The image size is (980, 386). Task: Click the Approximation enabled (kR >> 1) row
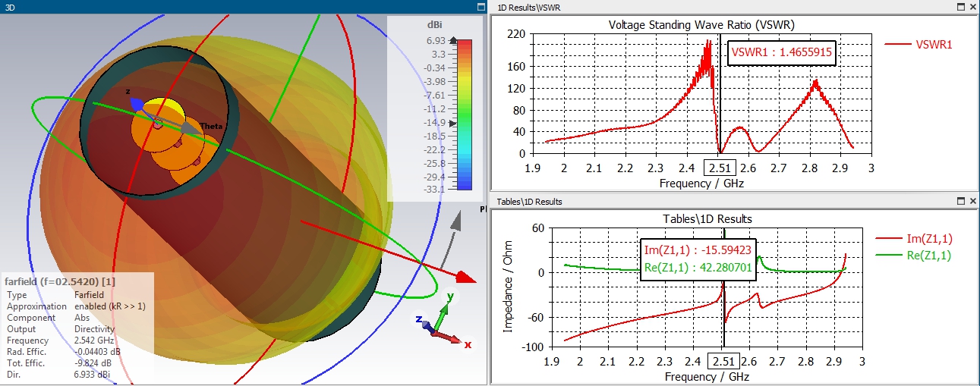(x=76, y=306)
